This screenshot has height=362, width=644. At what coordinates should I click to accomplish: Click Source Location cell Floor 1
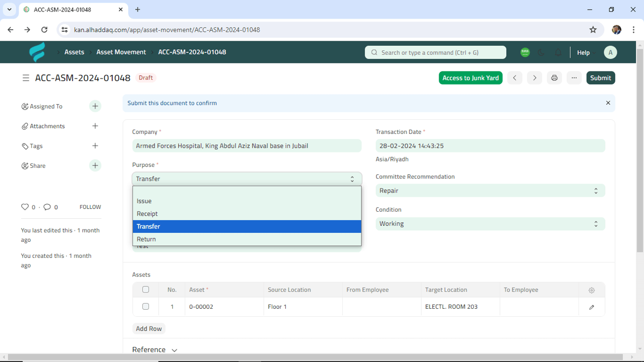pyautogui.click(x=303, y=307)
